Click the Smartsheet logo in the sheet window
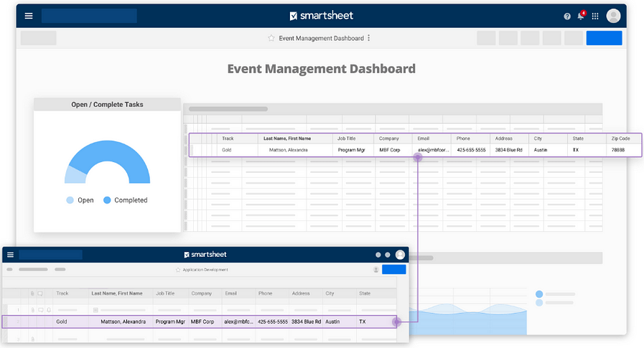 (205, 255)
